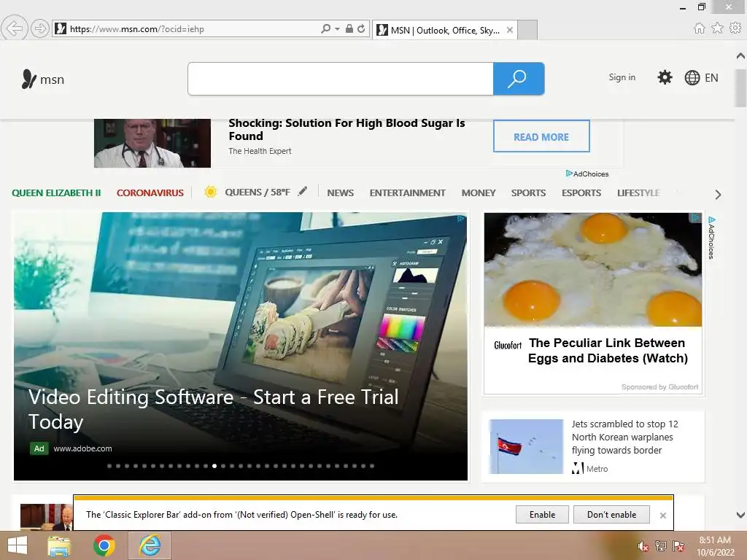The image size is (747, 560).
Task: Click the scrollbar up arrow
Action: tap(740, 56)
